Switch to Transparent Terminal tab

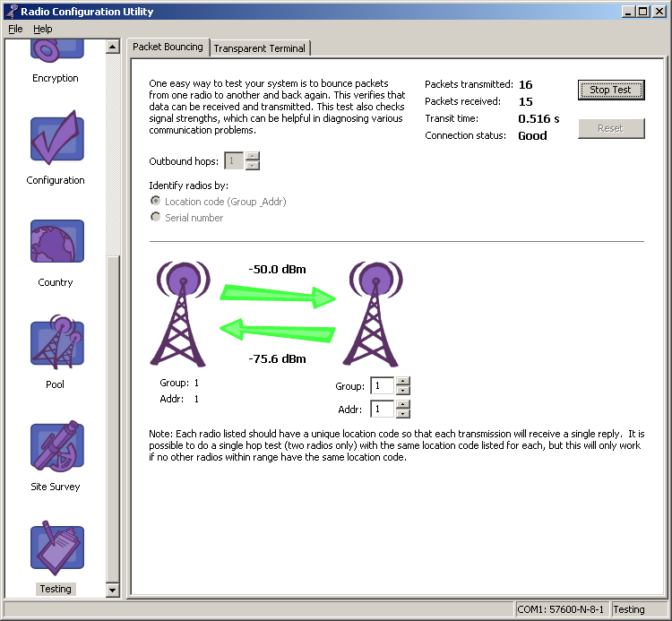tap(259, 48)
